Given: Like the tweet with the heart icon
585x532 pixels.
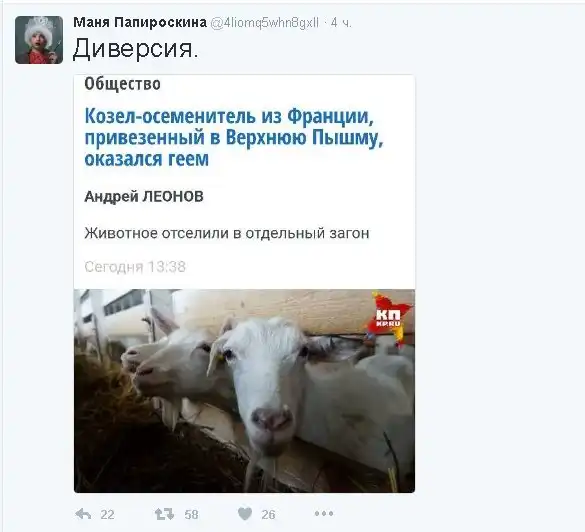Looking at the screenshot, I should (x=245, y=514).
